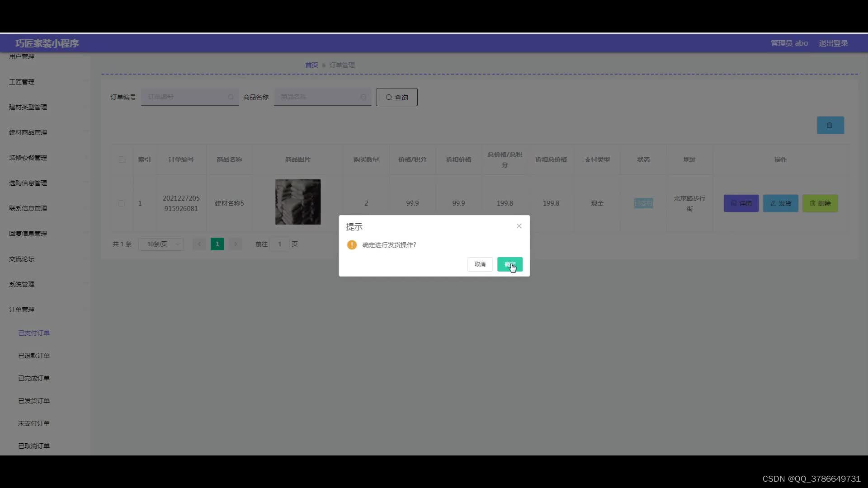868x488 pixels.
Task: Toggle the select-all header checkbox
Action: pyautogui.click(x=122, y=160)
